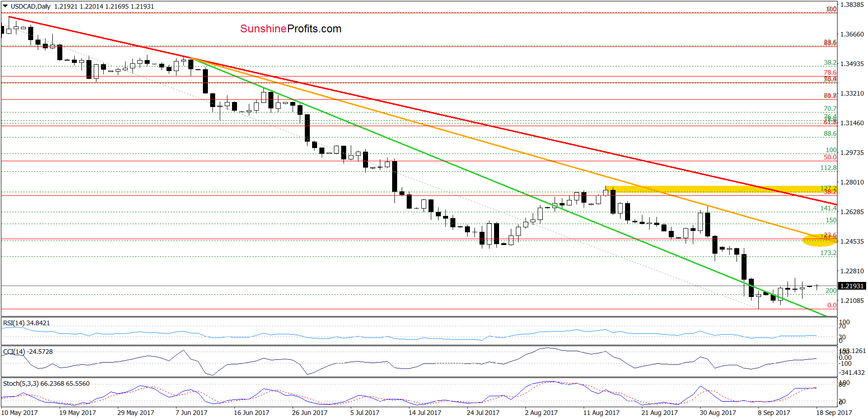Click the 14 Jul 2017 date label
Image resolution: width=868 pixels, height=419 pixels.
click(x=425, y=413)
